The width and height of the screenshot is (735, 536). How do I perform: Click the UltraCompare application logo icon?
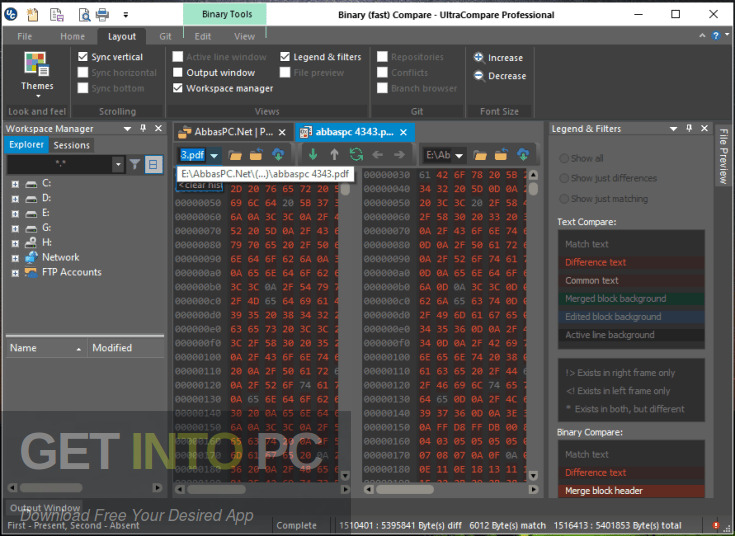(11, 15)
